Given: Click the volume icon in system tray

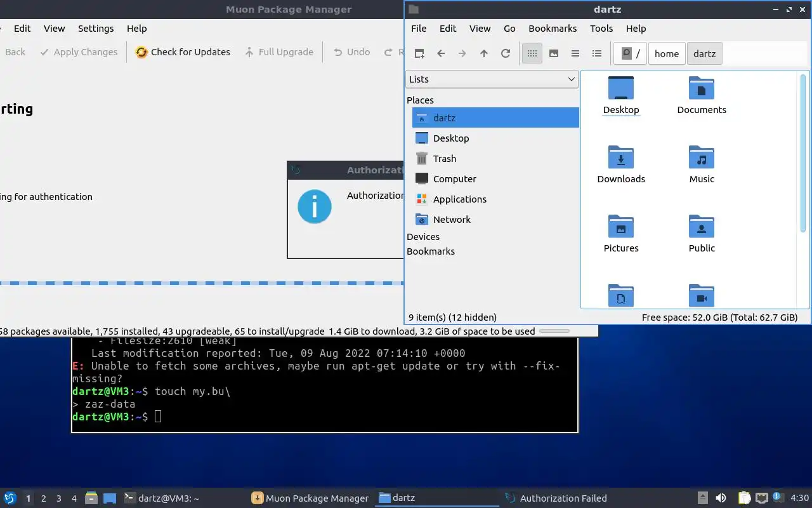Looking at the screenshot, I should click(721, 498).
